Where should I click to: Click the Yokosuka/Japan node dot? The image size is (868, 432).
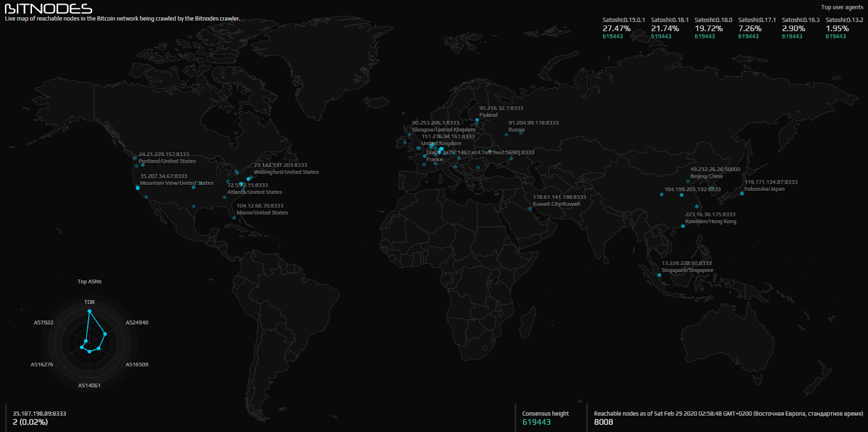(742, 194)
